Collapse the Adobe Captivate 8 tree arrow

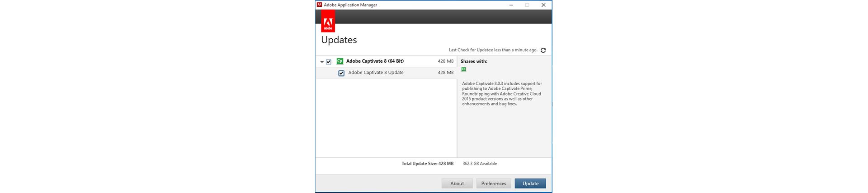[322, 62]
